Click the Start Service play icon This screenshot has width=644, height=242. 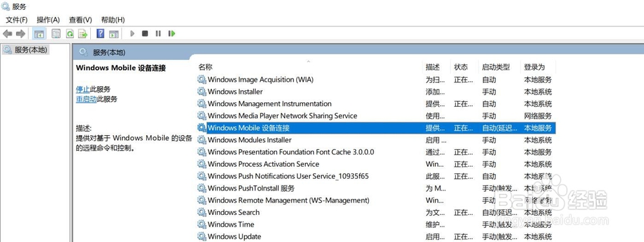coord(132,33)
